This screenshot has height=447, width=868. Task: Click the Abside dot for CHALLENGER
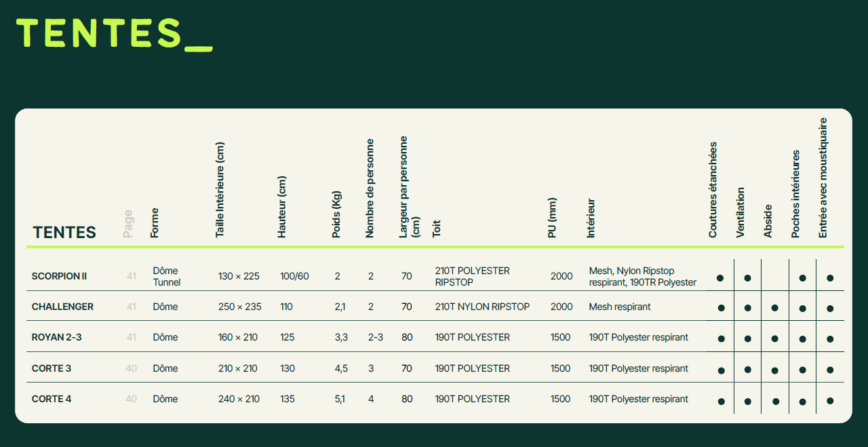775,308
